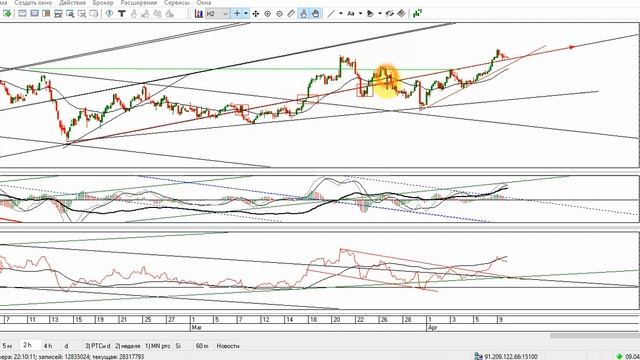Viewport: 640px width, 360px height.
Task: Click the blue info circle icon
Action: (109, 13)
